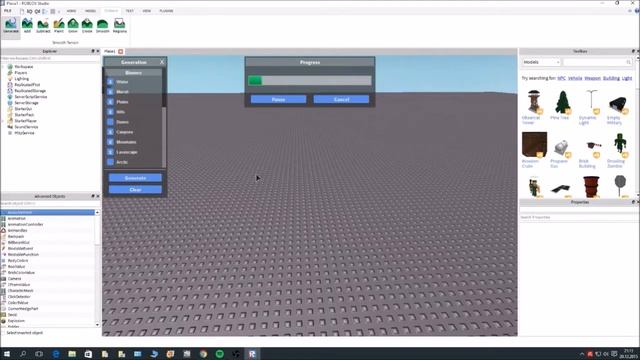Screen dimensions: 640x360
Task: Select Lighting in the Explorer tree
Action: (x=22, y=79)
